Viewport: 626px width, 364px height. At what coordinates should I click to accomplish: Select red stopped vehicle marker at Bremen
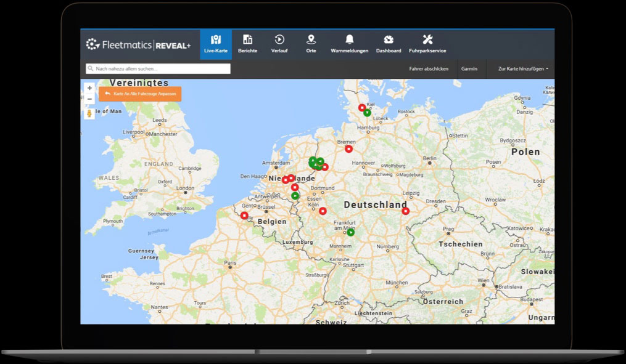348,149
